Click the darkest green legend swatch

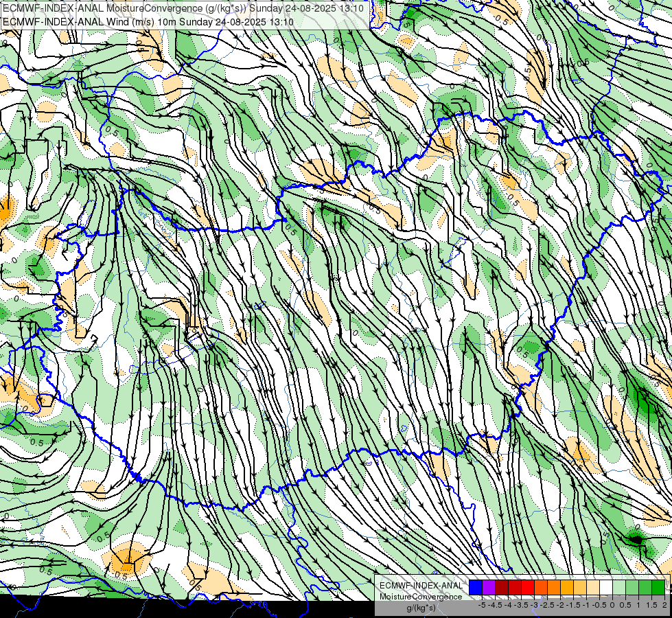658,587
